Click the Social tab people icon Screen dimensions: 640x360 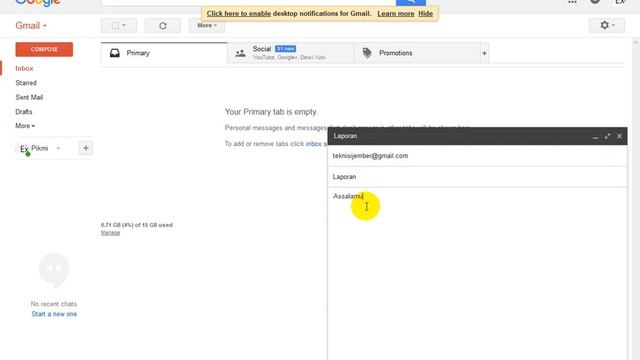click(x=240, y=53)
